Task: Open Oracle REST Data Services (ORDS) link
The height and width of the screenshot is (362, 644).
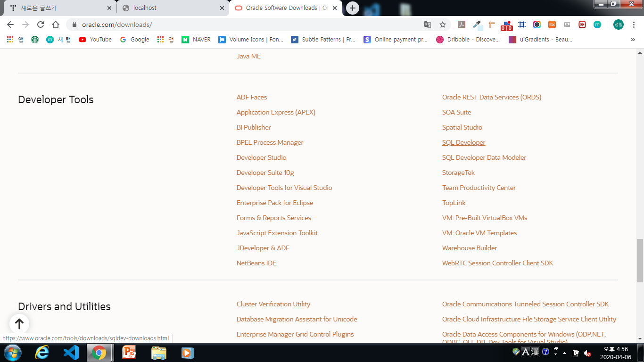Action: tap(492, 97)
